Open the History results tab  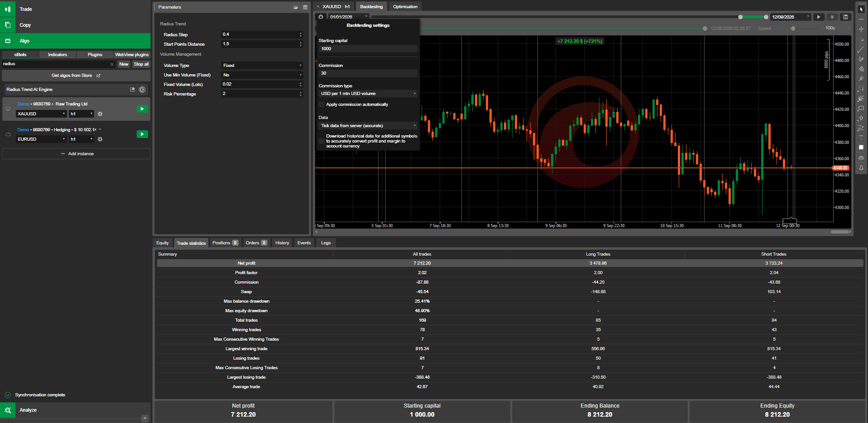tap(282, 243)
